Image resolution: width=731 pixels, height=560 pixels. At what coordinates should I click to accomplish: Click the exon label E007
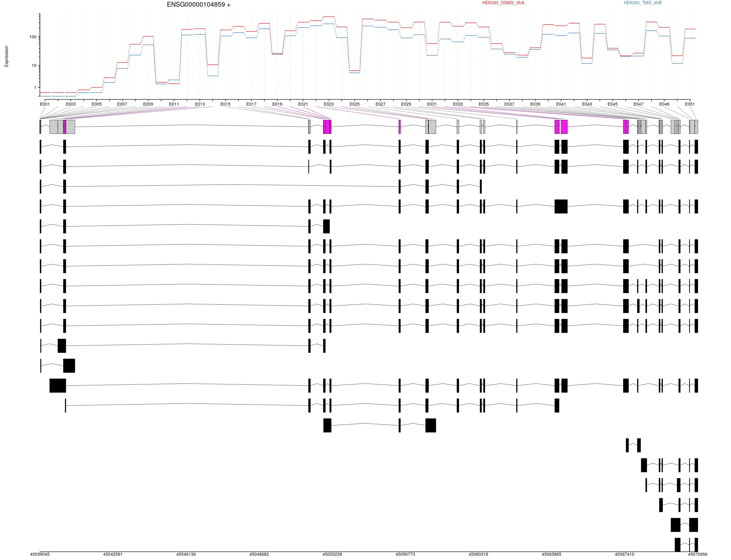[x=122, y=104]
